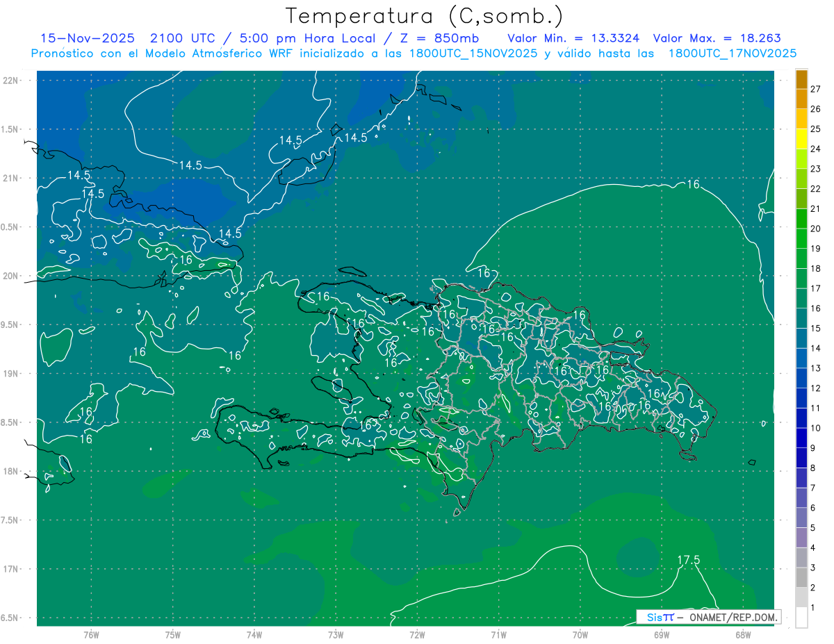This screenshot has width=834, height=644.
Task: Click colorbar label '18'
Action: point(815,268)
